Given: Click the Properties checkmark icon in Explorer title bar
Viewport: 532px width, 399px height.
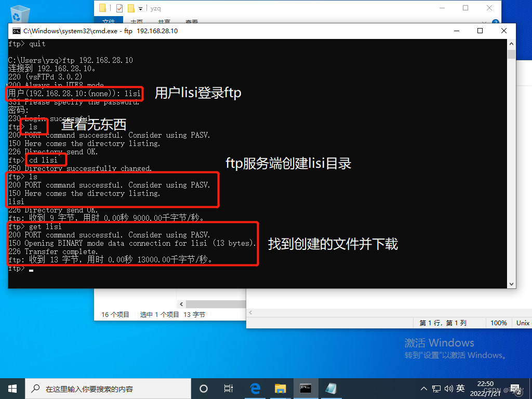Looking at the screenshot, I should (x=119, y=8).
